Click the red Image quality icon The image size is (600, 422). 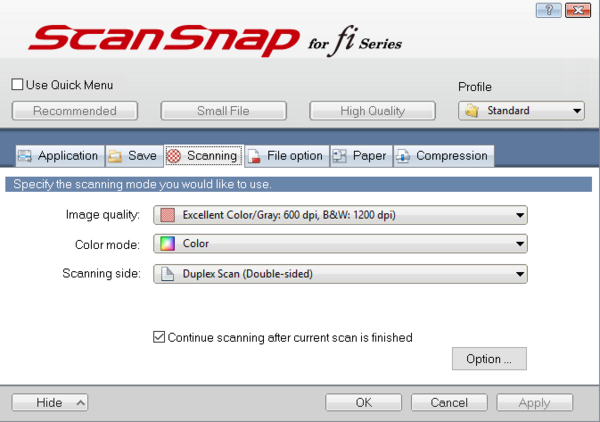click(x=167, y=215)
